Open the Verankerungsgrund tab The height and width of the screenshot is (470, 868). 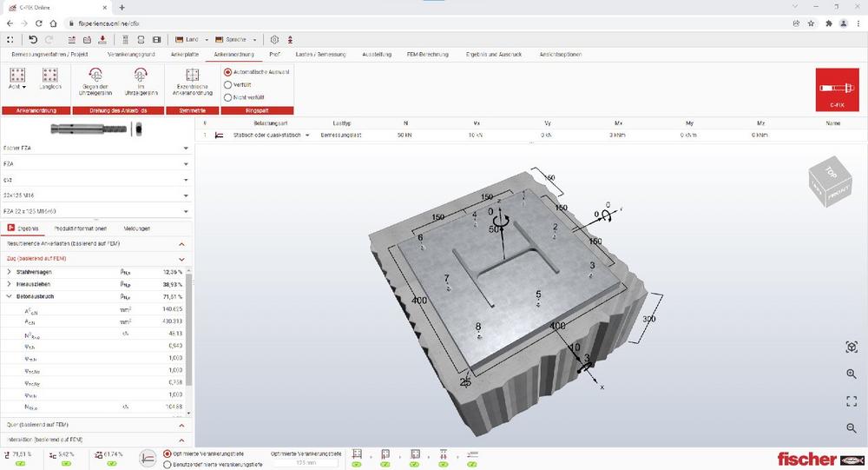(x=131, y=55)
